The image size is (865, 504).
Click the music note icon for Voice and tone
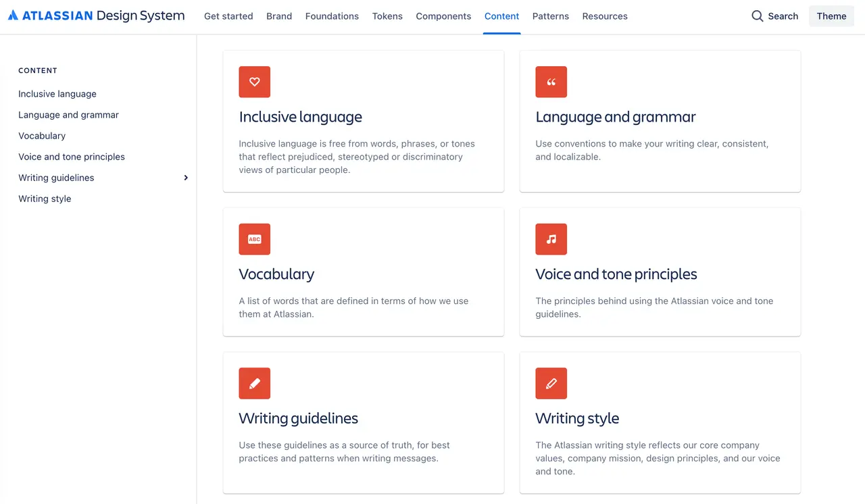551,239
